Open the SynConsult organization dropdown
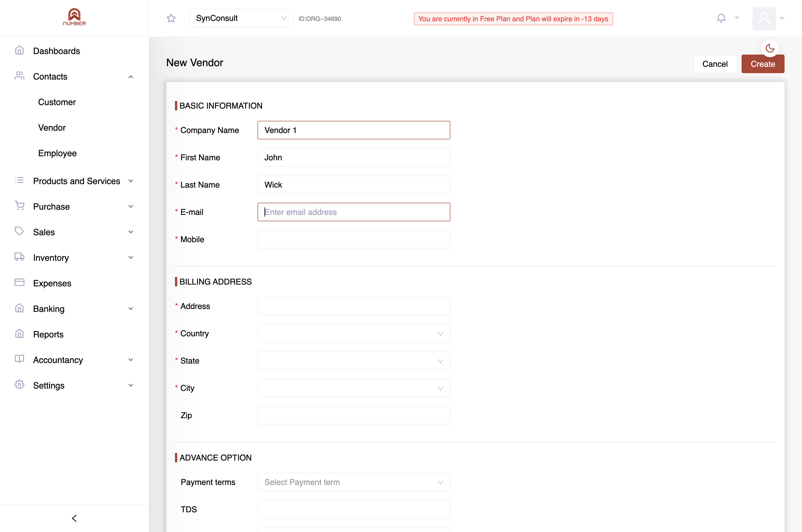Screen dimensions: 802x532 [x=241, y=18]
